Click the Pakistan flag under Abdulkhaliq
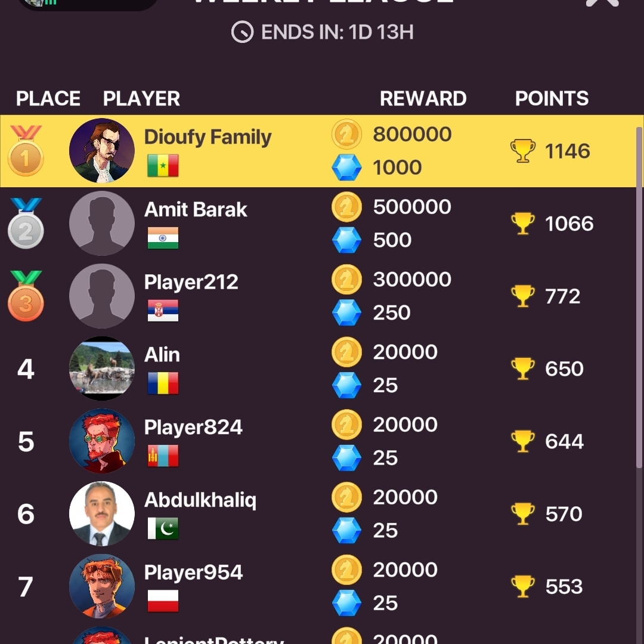The width and height of the screenshot is (644, 644). click(x=163, y=528)
